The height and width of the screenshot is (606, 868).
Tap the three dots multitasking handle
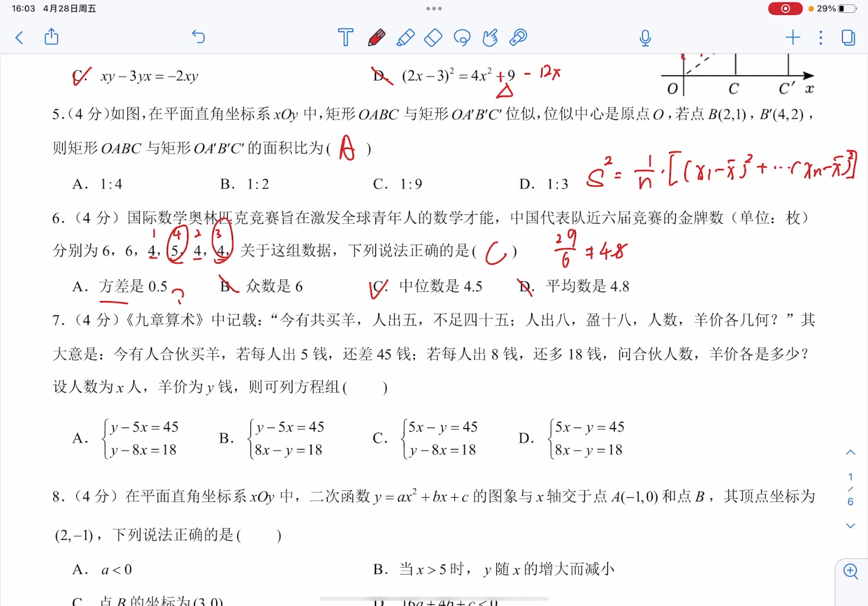point(434,8)
